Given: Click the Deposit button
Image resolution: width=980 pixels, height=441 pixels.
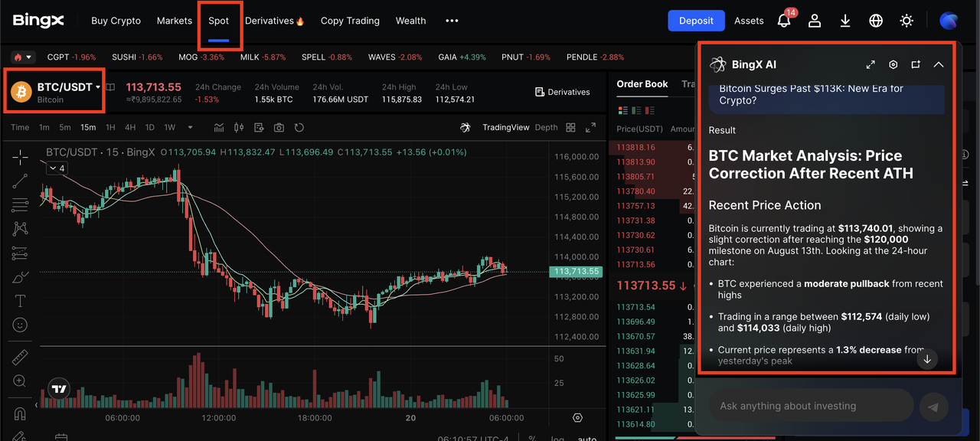Looking at the screenshot, I should (x=696, y=21).
